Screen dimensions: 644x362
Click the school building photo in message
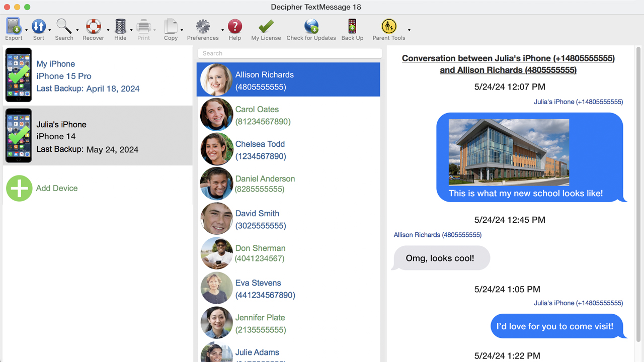pyautogui.click(x=509, y=152)
